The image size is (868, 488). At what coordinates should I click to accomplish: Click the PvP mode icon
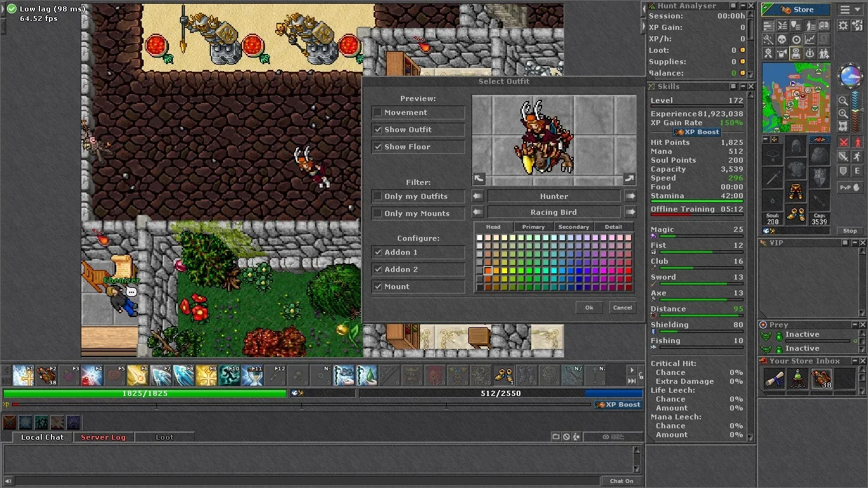click(845, 187)
